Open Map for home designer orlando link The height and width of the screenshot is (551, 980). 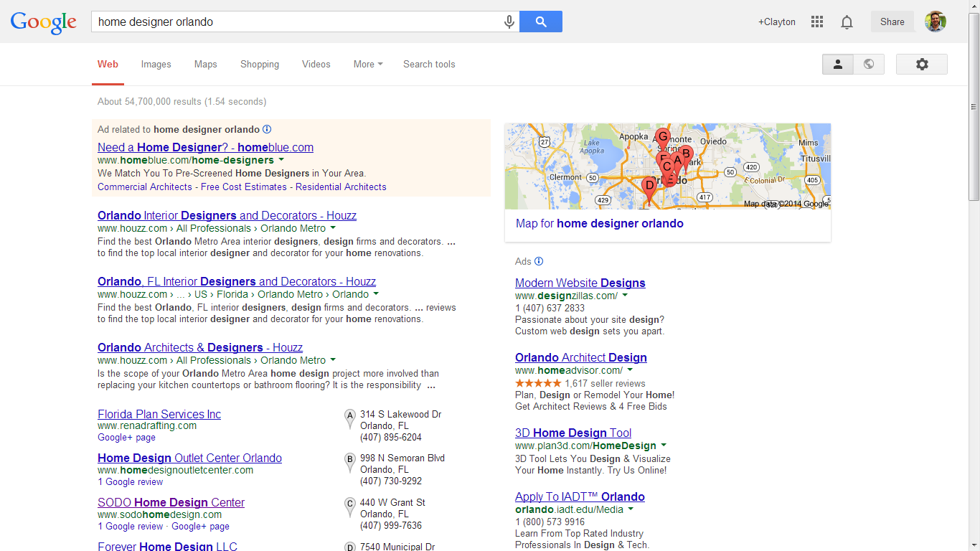(x=600, y=223)
